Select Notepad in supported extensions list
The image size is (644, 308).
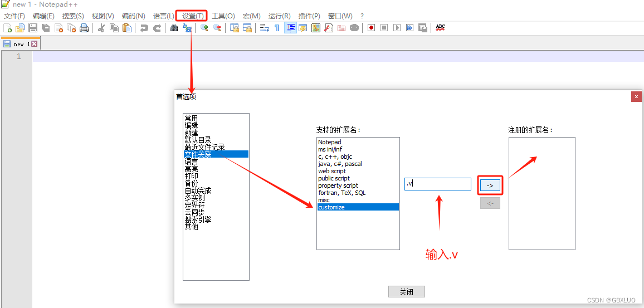tap(358, 142)
